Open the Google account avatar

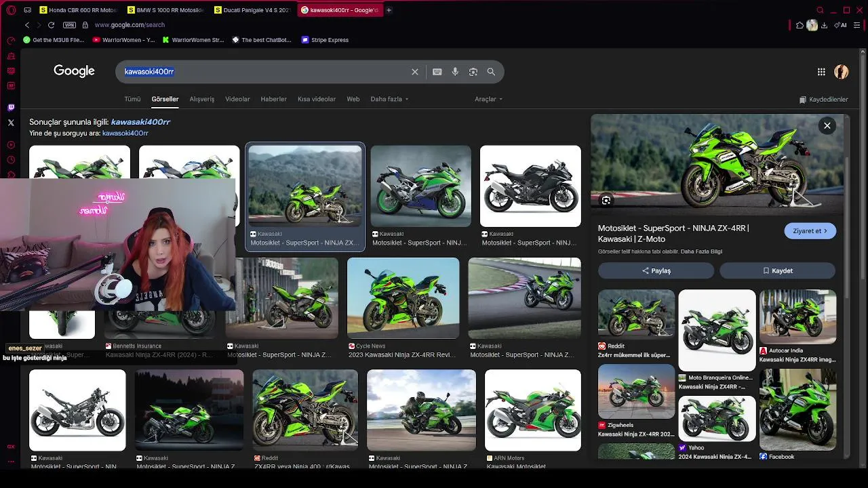842,72
